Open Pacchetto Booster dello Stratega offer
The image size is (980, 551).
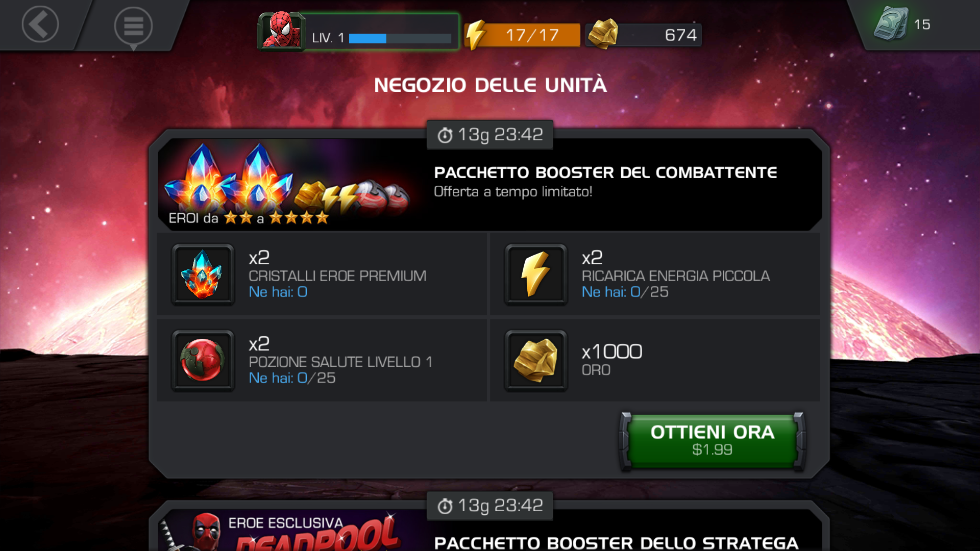pyautogui.click(x=616, y=542)
